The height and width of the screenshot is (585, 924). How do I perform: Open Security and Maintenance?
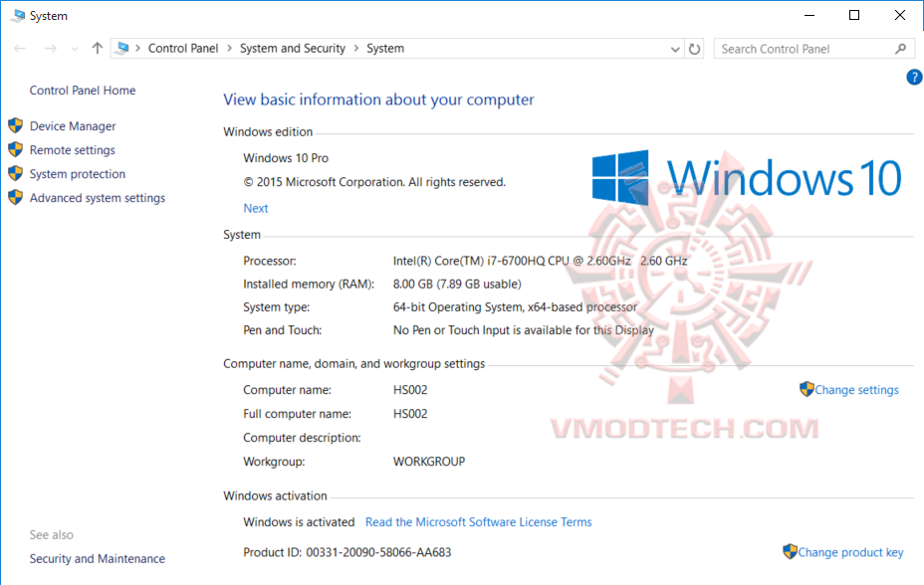coord(98,558)
